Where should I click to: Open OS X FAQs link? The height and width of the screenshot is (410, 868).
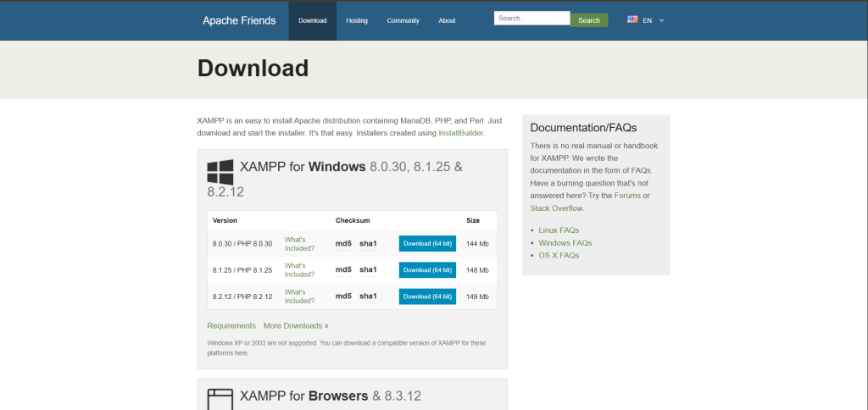tap(559, 256)
